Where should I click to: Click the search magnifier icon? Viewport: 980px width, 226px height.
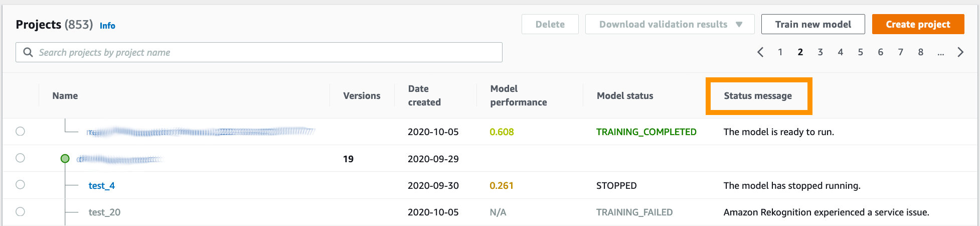pos(28,52)
